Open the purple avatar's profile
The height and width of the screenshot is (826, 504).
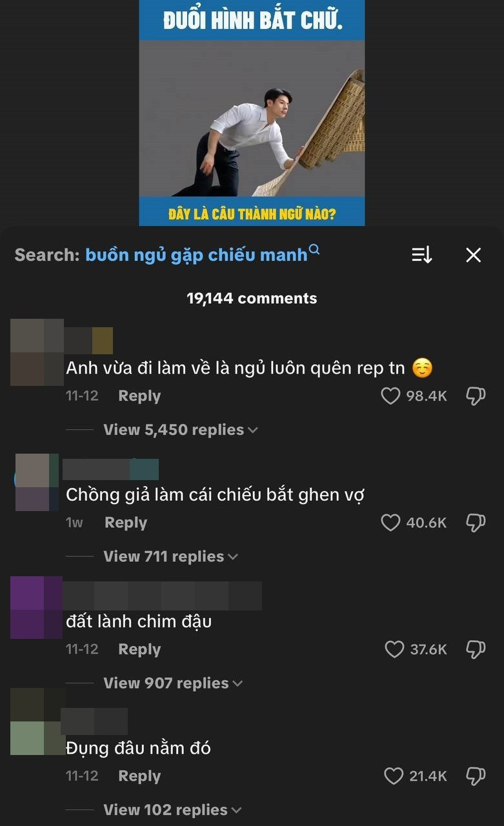tap(36, 608)
